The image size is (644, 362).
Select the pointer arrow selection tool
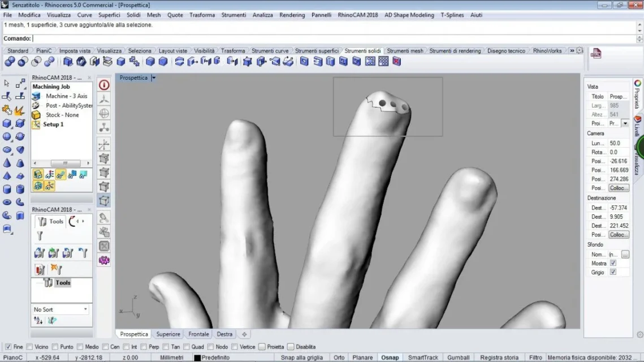[x=7, y=84]
